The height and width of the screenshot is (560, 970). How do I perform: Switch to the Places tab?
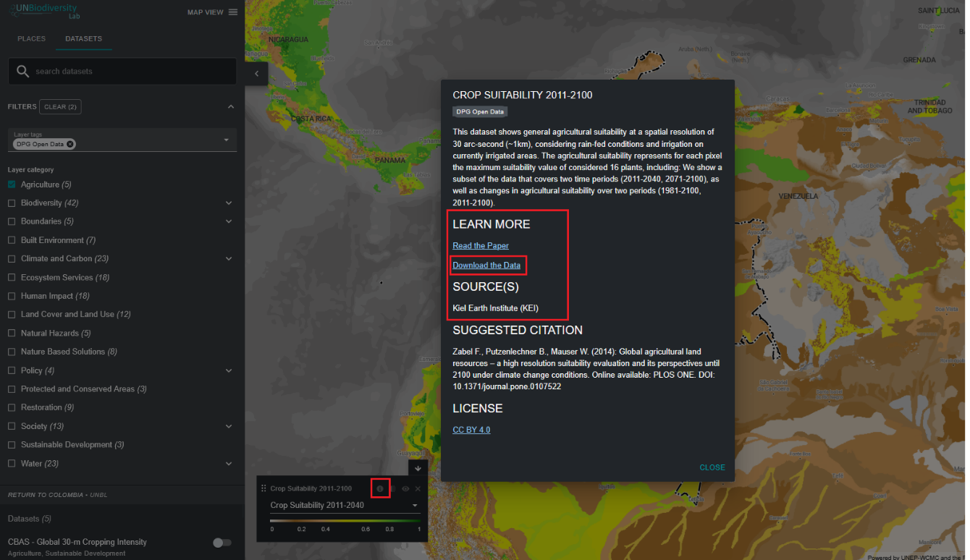31,39
